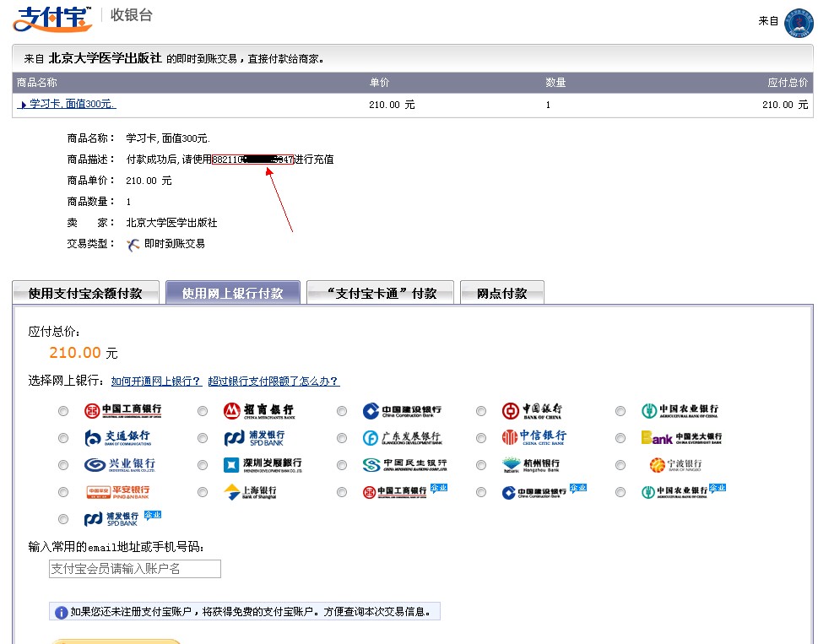Screen dimensions: 818x644
Task: Click the Bank of Shanghai logo
Action: click(x=250, y=492)
